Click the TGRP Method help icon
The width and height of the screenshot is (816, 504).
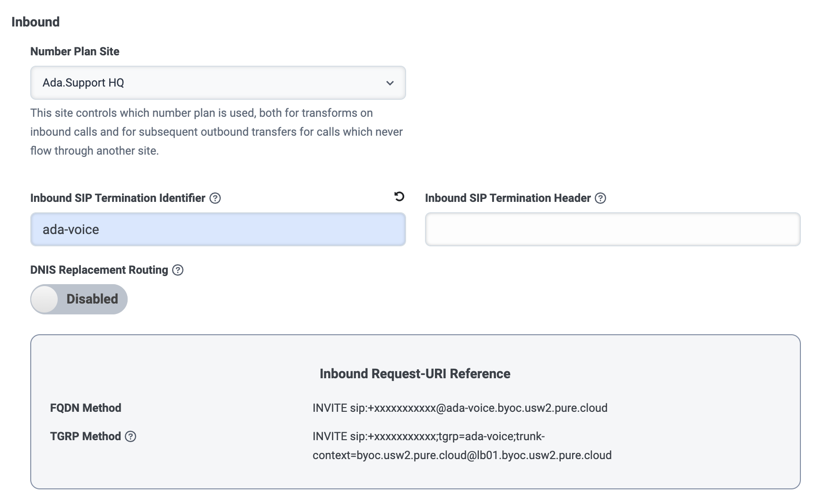(130, 436)
